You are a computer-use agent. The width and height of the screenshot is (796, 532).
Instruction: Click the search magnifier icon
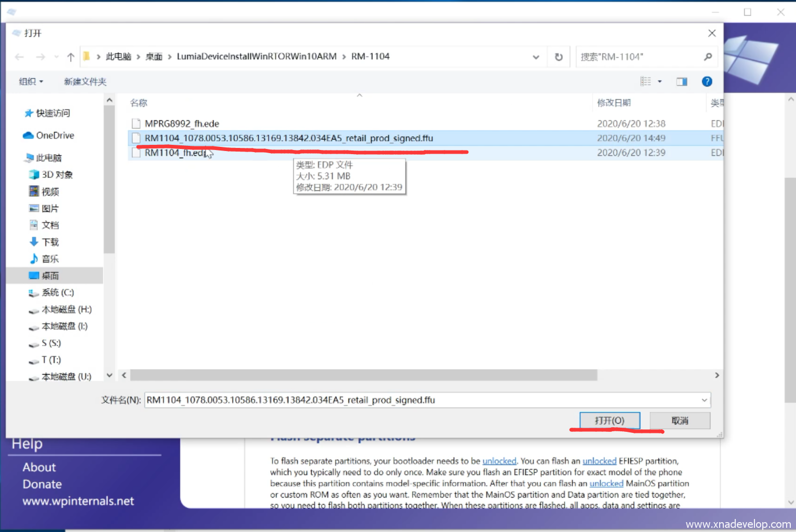tap(708, 57)
